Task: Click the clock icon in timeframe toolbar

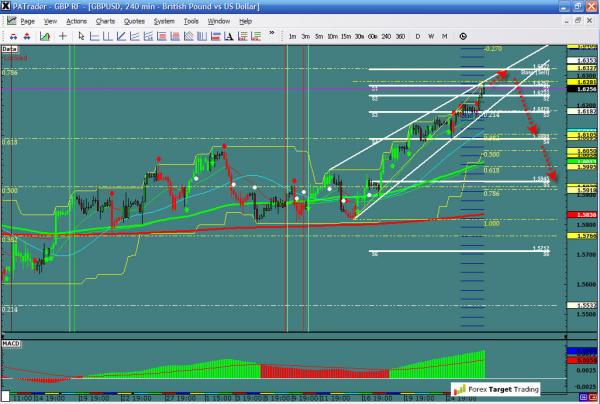Action: 463,37
